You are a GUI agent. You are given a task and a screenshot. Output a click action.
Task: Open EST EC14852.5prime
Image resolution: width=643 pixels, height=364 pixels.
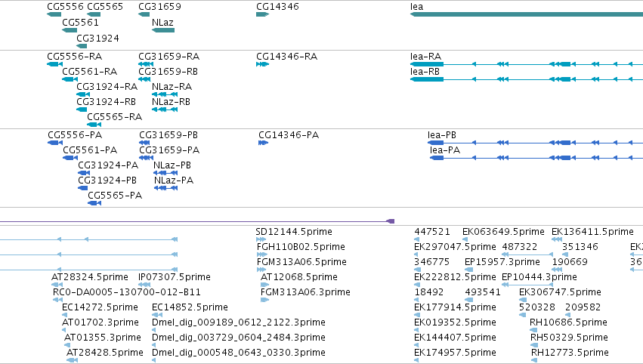coord(190,307)
